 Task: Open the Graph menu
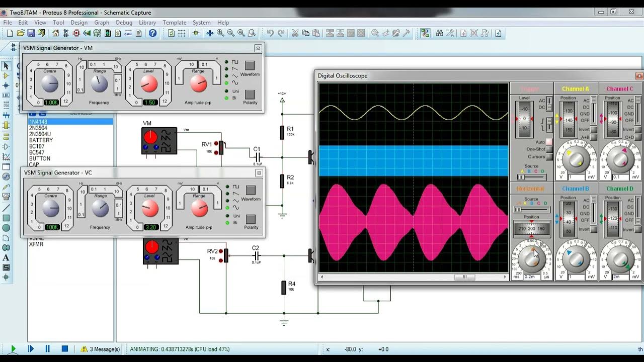pos(102,23)
